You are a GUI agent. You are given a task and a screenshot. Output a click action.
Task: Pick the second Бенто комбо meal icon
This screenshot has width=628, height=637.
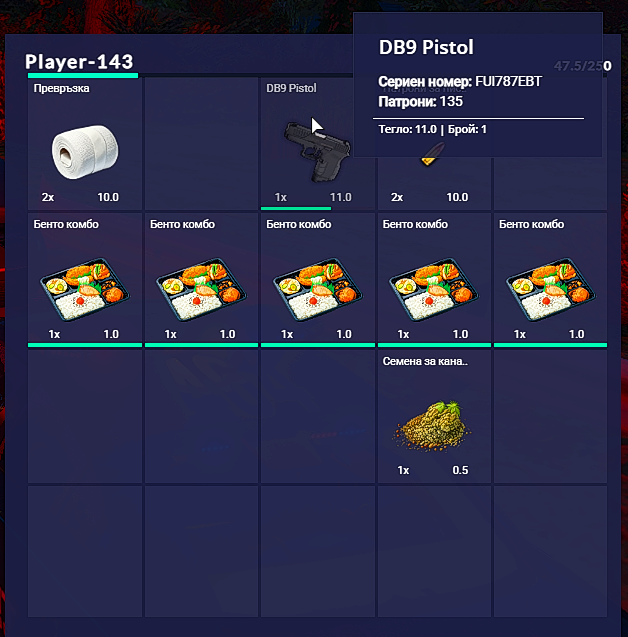[x=201, y=289]
